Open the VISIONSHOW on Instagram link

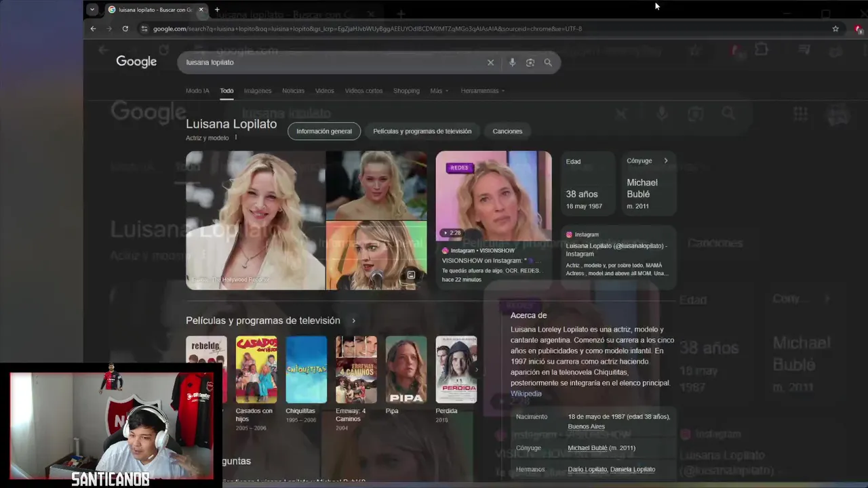pos(490,260)
